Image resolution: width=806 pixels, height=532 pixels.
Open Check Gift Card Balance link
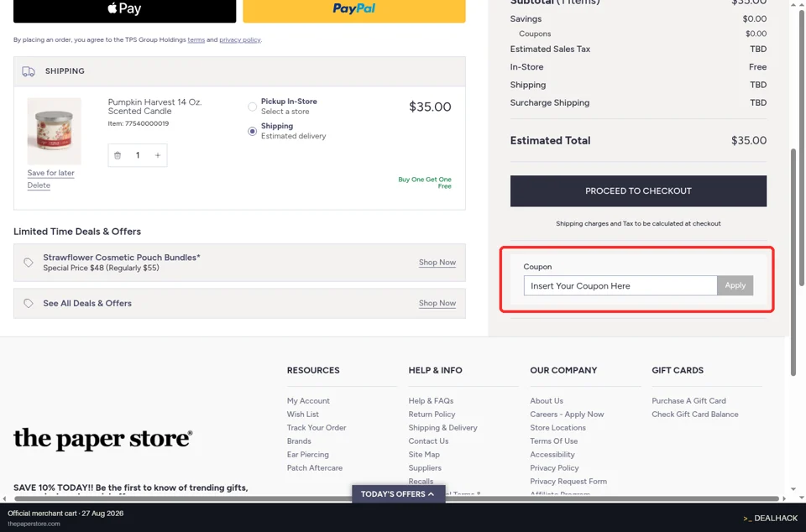pos(695,414)
